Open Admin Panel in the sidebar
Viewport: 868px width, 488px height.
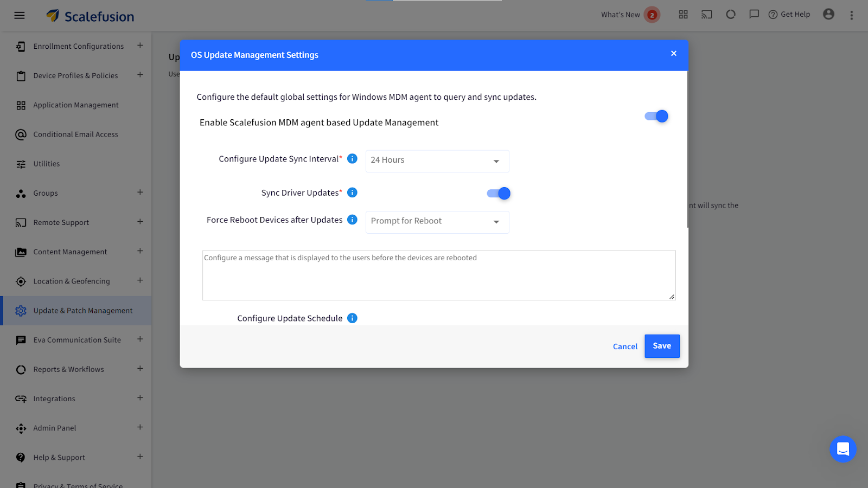tap(76, 428)
